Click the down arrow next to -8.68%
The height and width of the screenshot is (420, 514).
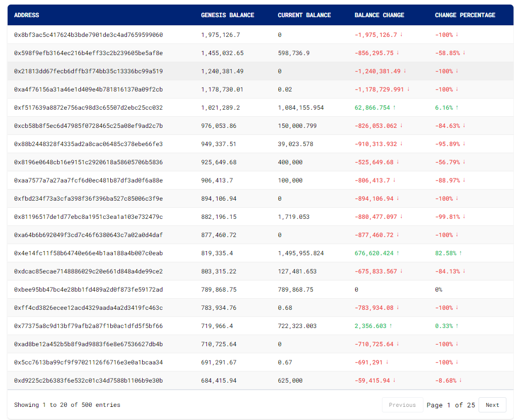[x=460, y=381]
